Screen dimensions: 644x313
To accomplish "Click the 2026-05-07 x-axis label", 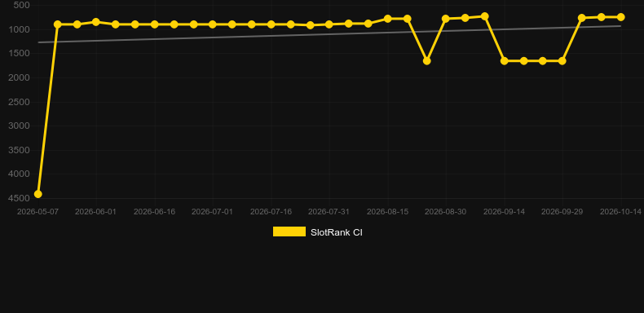I will (37, 212).
